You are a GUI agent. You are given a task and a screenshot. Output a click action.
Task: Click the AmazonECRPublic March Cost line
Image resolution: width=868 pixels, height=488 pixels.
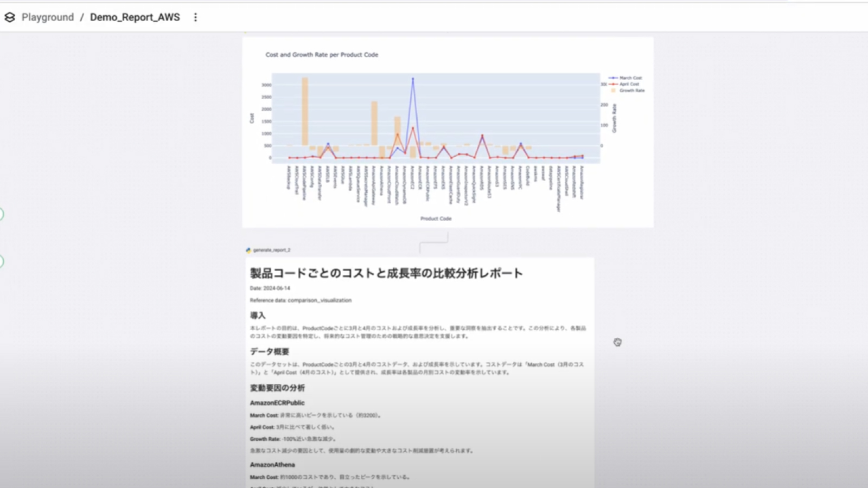pyautogui.click(x=316, y=415)
